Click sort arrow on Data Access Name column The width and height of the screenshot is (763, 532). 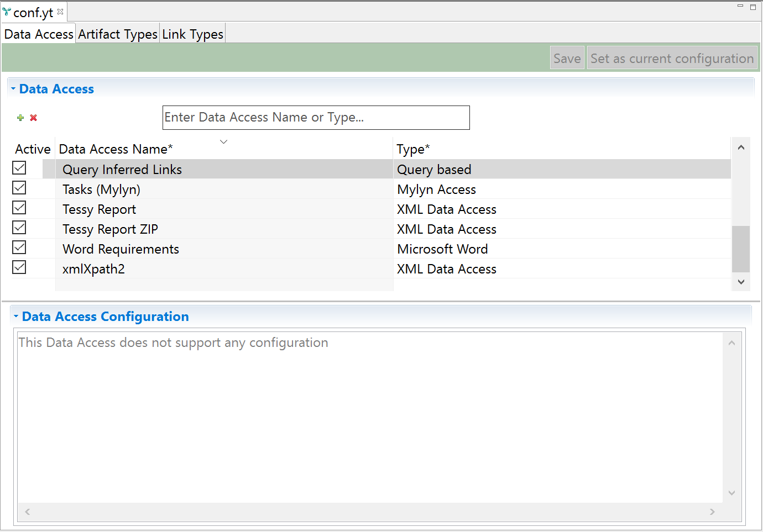(224, 142)
